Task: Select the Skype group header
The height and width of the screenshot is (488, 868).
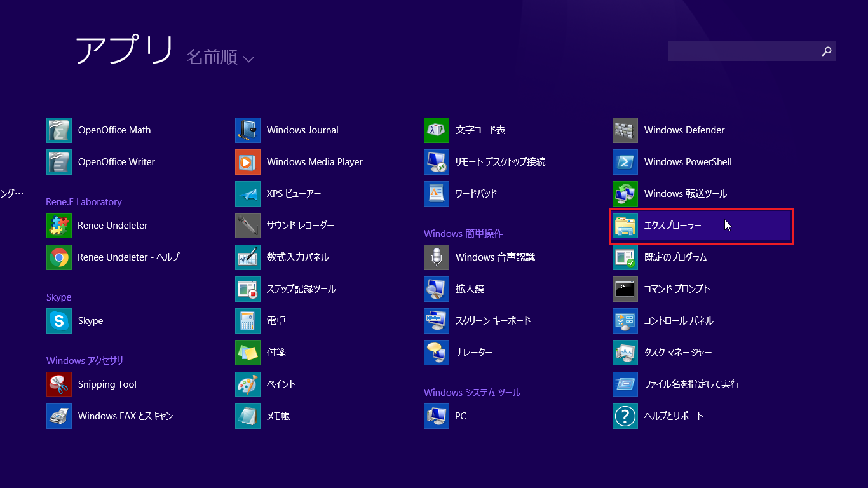Action: coord(58,297)
